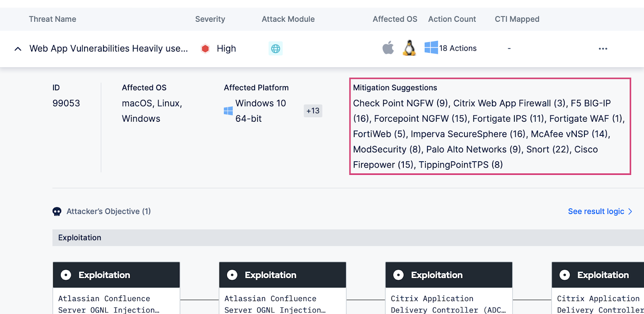
Task: Open the See result logic link
Action: click(x=600, y=211)
